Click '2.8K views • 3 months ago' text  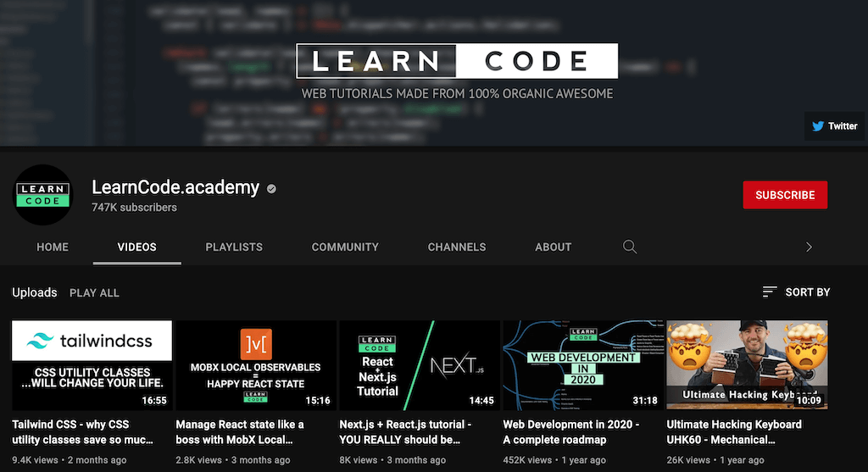point(233,460)
